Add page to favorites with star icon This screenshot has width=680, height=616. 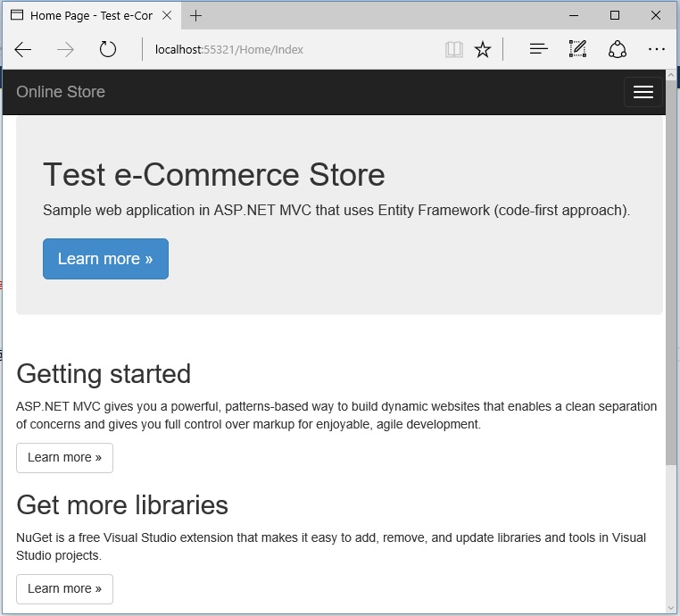(x=483, y=49)
